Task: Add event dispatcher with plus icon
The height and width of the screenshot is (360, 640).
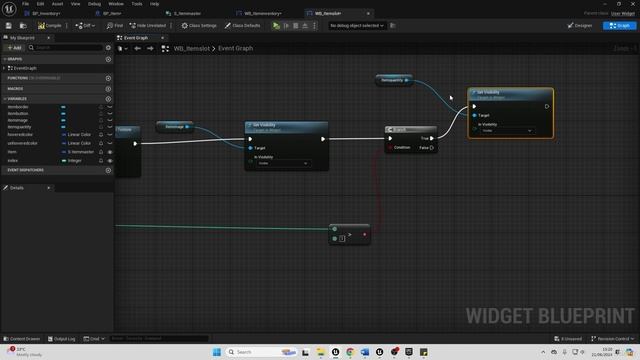Action: point(108,170)
